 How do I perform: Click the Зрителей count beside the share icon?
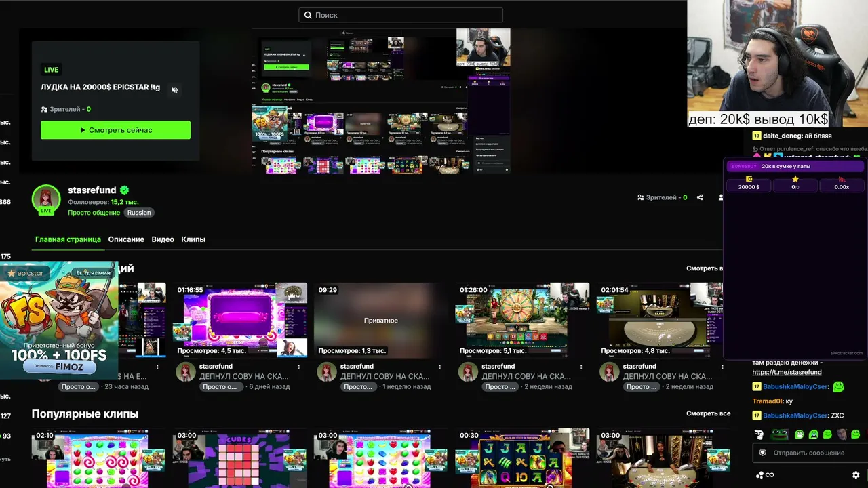(663, 197)
